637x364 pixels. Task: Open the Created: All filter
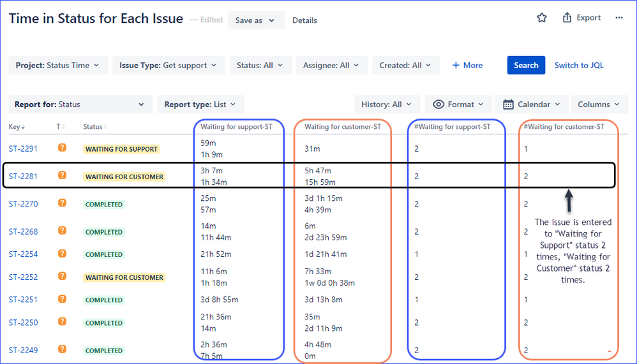pos(406,65)
